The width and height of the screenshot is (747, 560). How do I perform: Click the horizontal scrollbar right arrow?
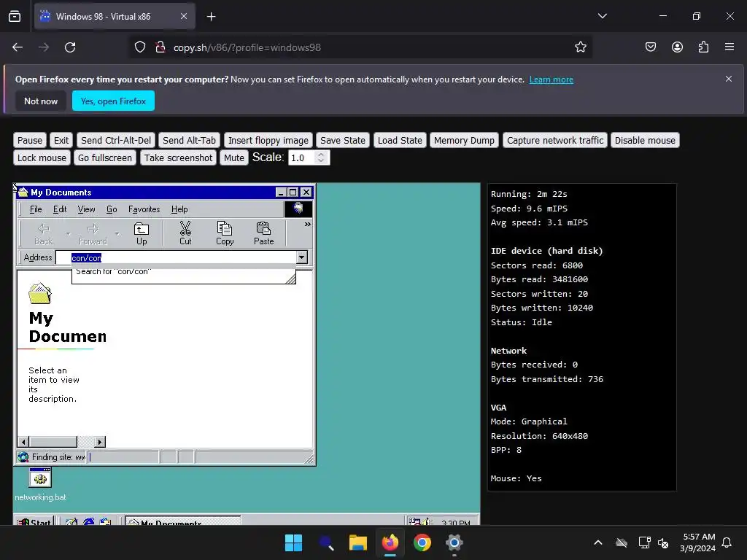click(x=99, y=442)
